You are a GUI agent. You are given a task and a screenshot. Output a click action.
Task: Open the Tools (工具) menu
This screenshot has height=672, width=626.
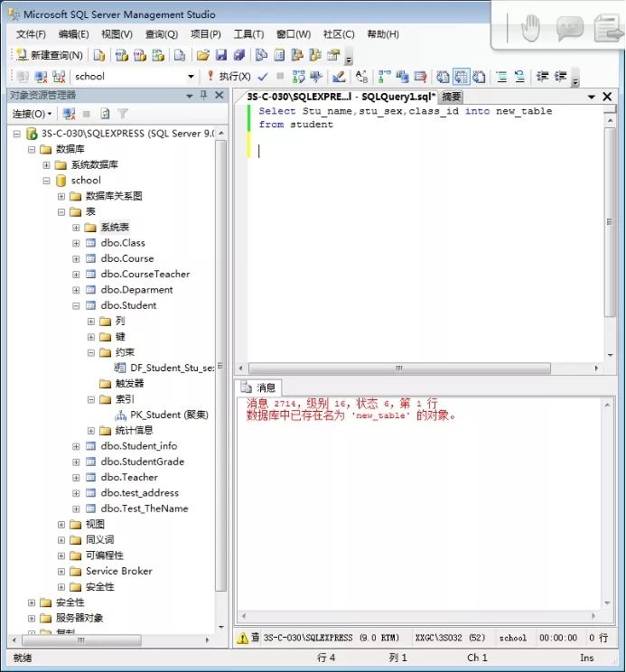click(248, 34)
